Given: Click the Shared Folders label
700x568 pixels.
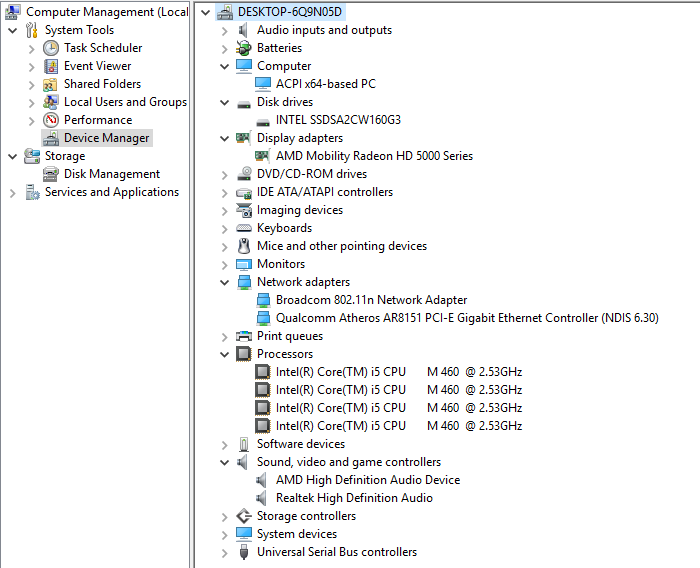Looking at the screenshot, I should (x=102, y=84).
